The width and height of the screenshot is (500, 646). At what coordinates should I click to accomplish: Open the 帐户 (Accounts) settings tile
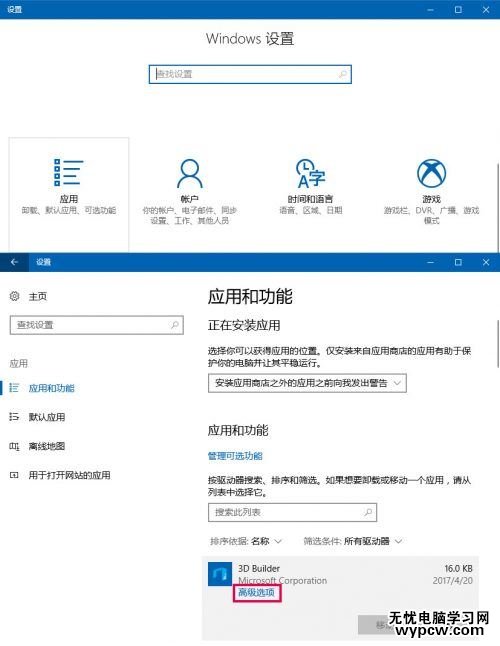(x=189, y=192)
